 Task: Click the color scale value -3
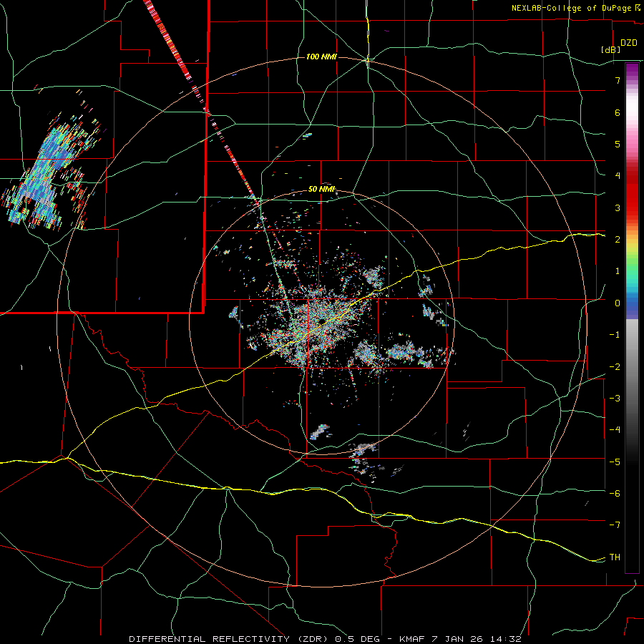(615, 399)
